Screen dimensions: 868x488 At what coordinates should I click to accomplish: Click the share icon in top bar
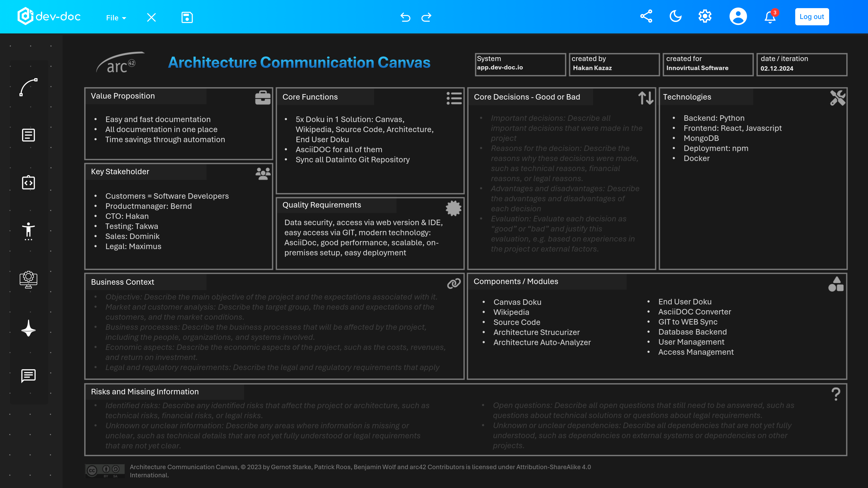click(x=646, y=16)
